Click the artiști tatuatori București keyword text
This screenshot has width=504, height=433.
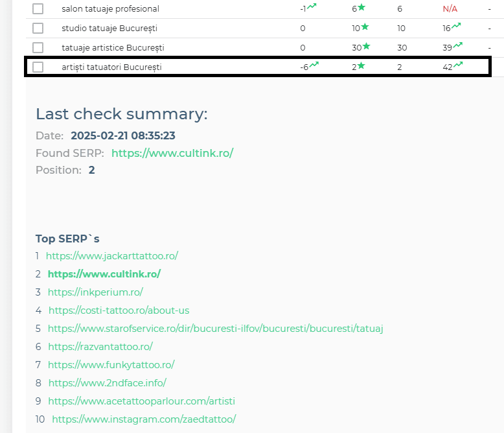111,67
